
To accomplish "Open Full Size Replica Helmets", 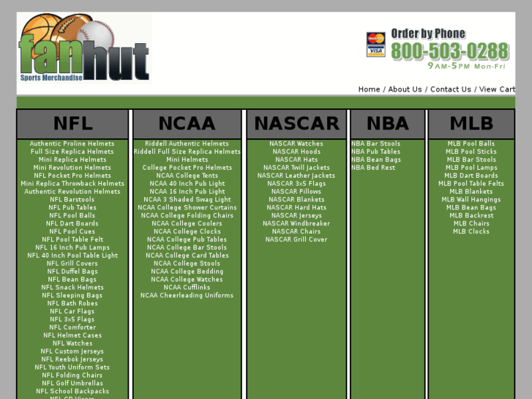I will (72, 152).
